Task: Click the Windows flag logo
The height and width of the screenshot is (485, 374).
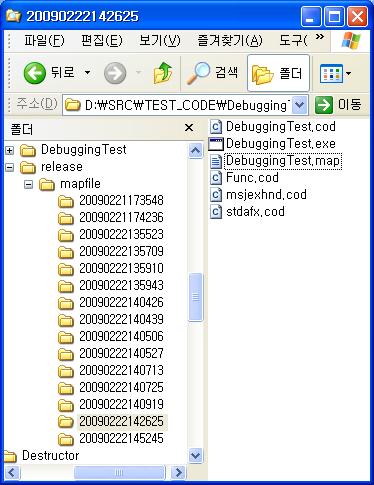Action: pyautogui.click(x=351, y=41)
